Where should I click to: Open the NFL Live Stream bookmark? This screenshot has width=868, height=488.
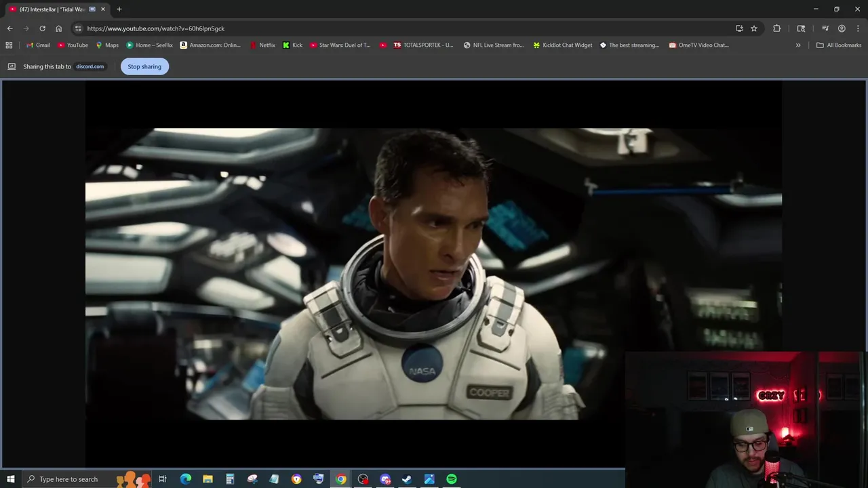(x=494, y=45)
